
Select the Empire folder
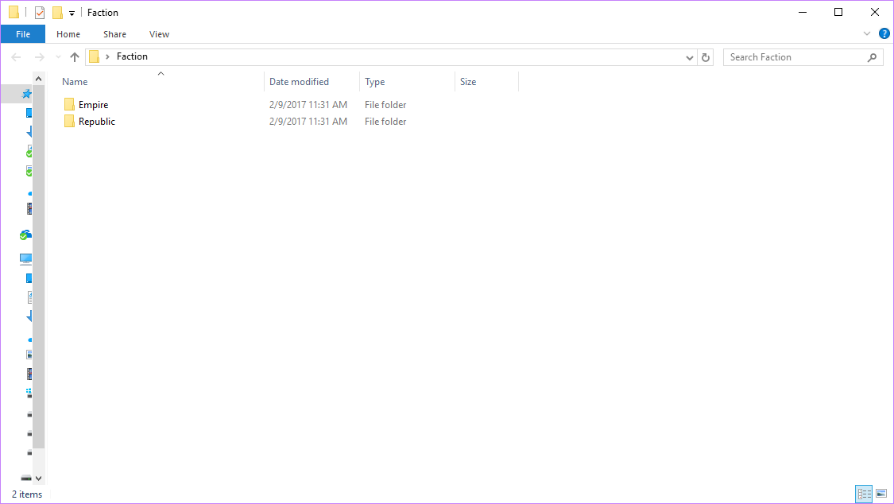(93, 105)
